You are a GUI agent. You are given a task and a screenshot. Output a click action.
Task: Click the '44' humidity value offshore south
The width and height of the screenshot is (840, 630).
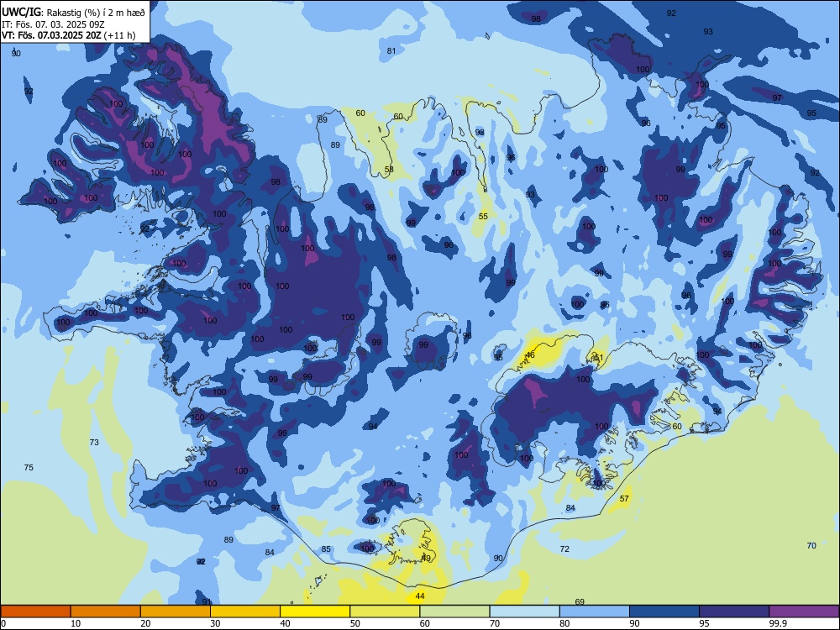point(420,596)
